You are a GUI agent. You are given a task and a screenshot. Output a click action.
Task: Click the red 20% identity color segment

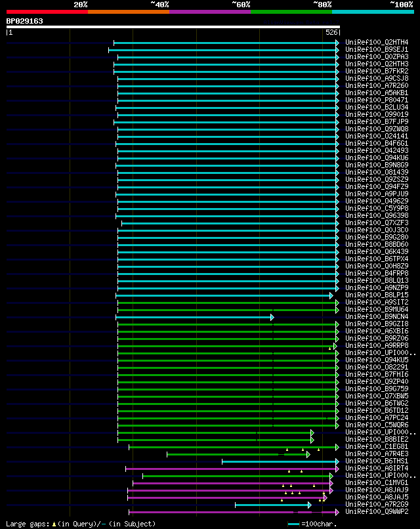coord(47,12)
